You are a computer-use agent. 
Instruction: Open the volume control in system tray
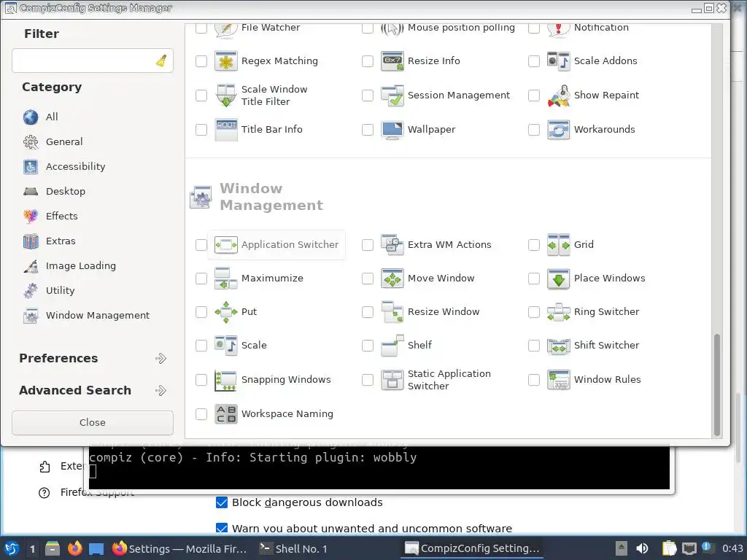tap(642, 548)
